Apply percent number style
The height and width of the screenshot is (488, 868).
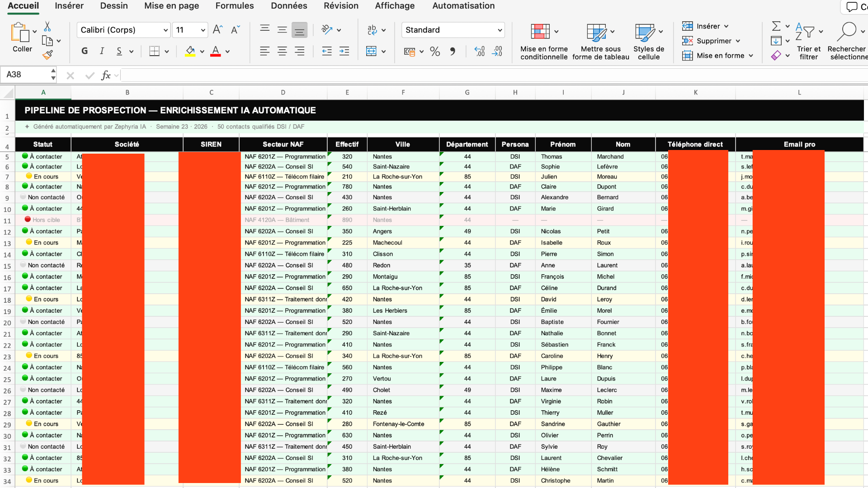[435, 51]
